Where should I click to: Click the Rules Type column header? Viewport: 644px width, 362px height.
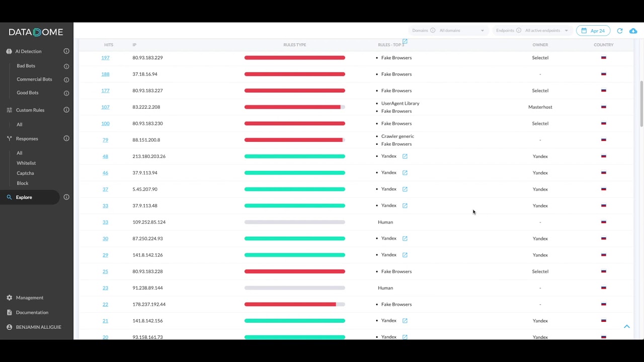point(295,45)
